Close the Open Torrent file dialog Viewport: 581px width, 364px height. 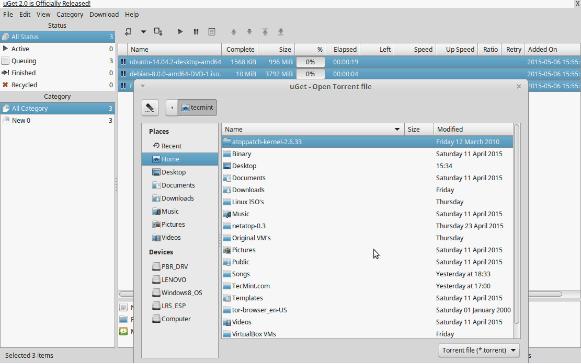tap(519, 86)
